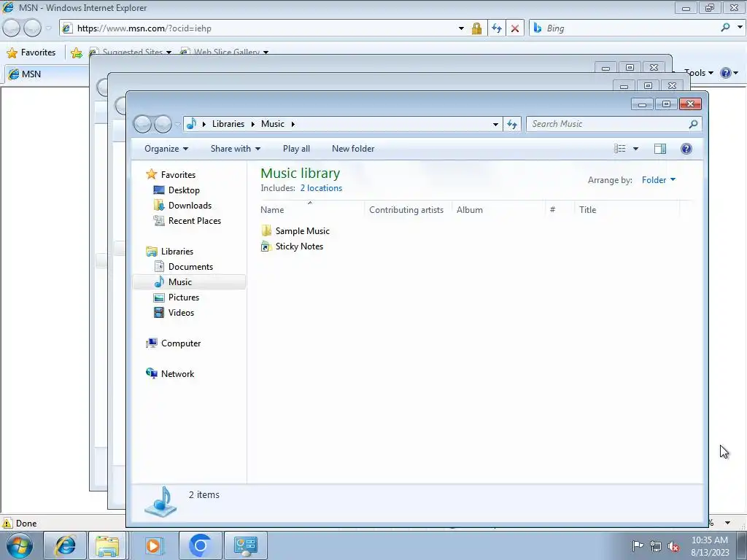Open Explorer help question mark icon
This screenshot has width=747, height=560.
click(686, 149)
